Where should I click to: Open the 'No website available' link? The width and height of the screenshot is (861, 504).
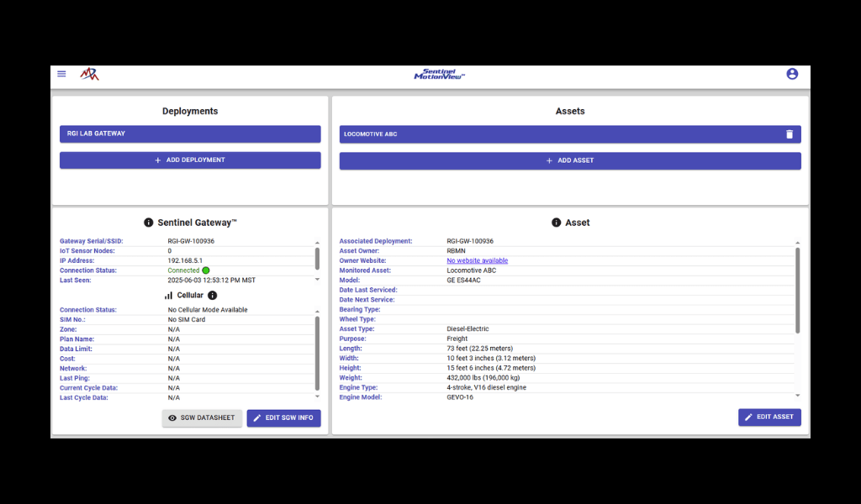coord(477,260)
